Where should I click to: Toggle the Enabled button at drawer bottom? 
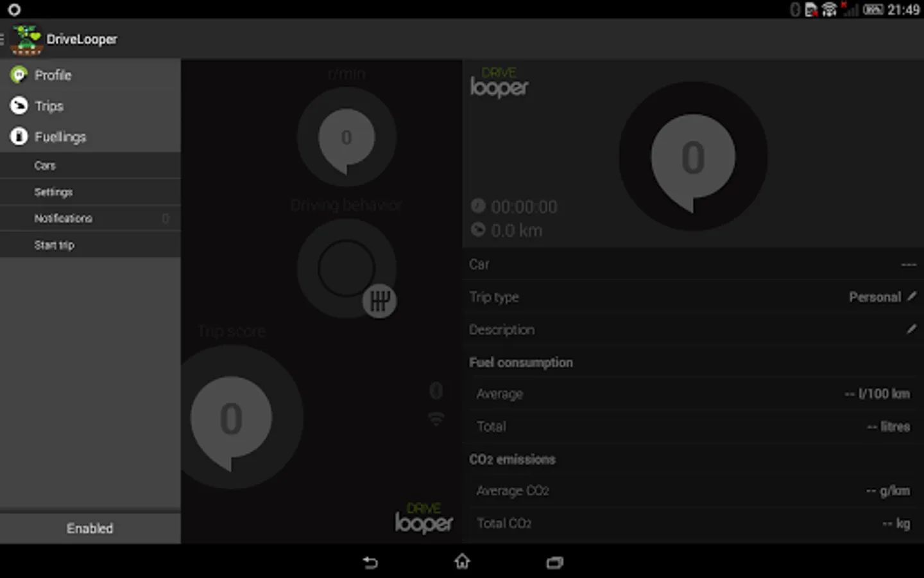[x=90, y=528]
